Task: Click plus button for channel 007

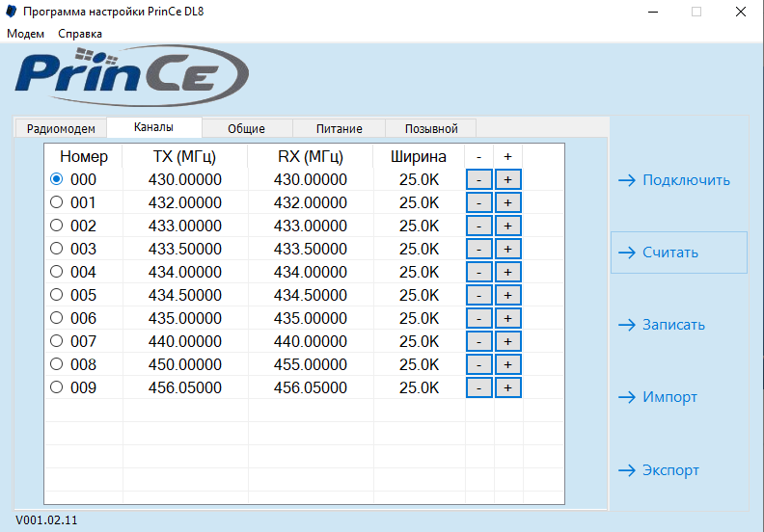Action: click(507, 341)
